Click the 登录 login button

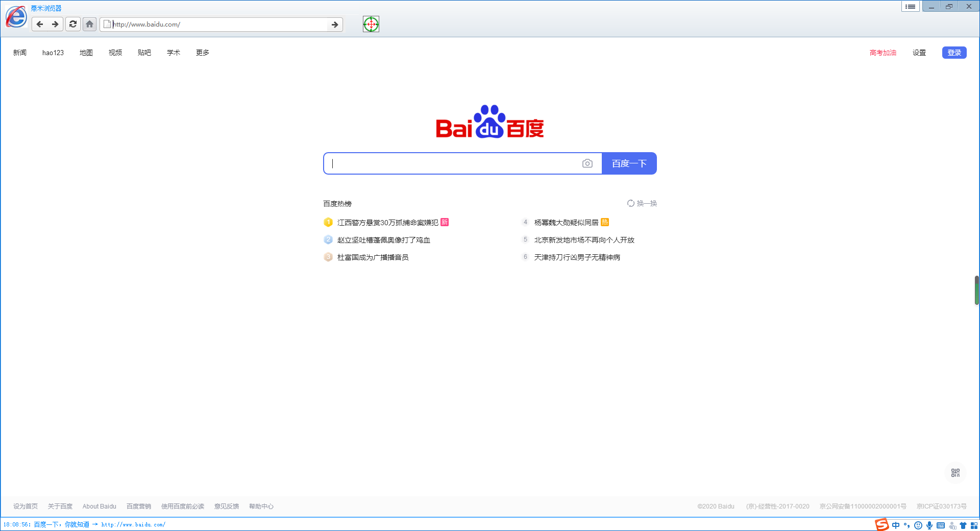pyautogui.click(x=954, y=53)
